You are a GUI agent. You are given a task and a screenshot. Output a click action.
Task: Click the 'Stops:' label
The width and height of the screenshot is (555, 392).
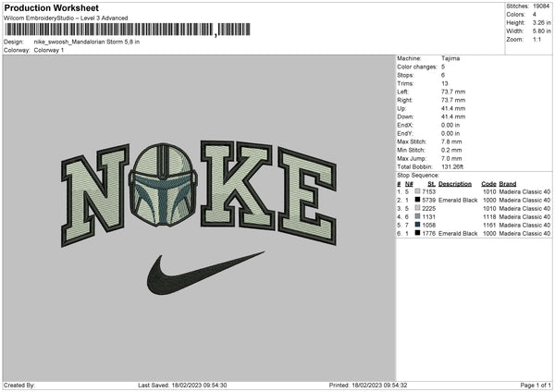(x=405, y=75)
